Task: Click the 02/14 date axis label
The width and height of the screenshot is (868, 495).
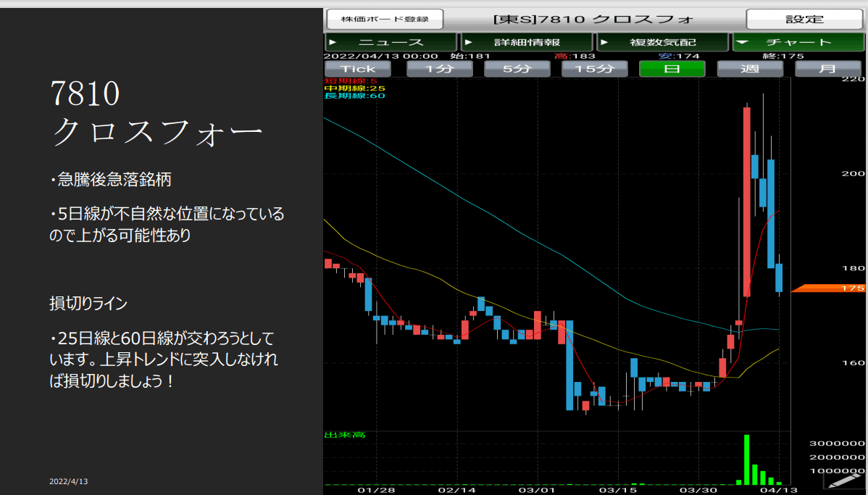Action: tap(456, 490)
